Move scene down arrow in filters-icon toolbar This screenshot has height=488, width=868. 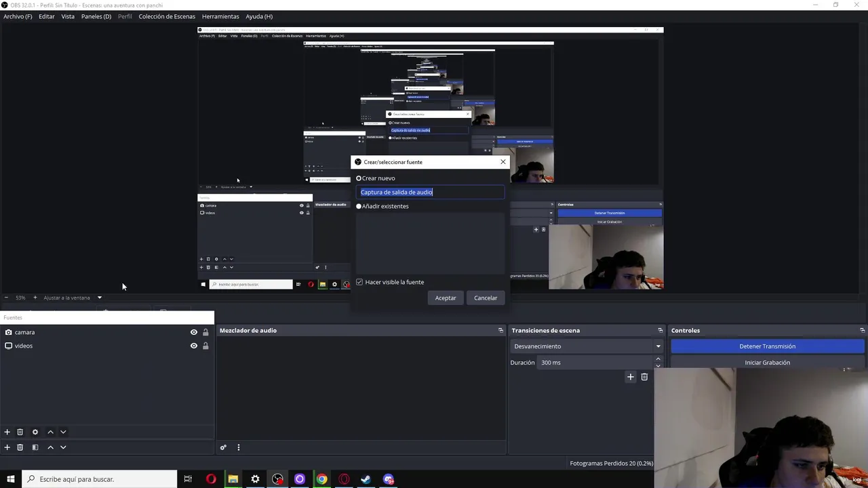click(x=63, y=447)
